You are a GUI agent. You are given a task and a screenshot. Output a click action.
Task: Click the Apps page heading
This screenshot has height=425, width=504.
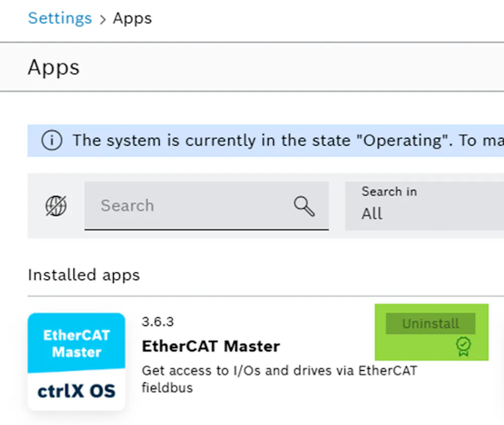[54, 68]
